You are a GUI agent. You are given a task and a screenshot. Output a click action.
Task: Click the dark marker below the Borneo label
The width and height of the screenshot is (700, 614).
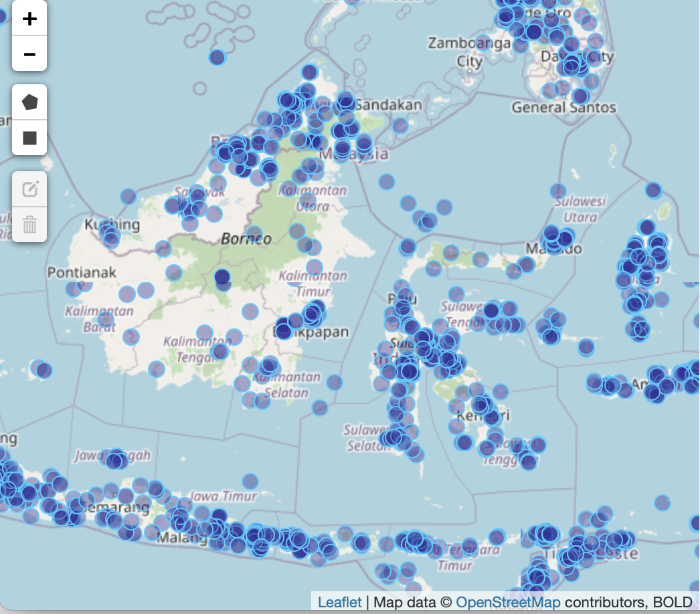click(x=222, y=276)
